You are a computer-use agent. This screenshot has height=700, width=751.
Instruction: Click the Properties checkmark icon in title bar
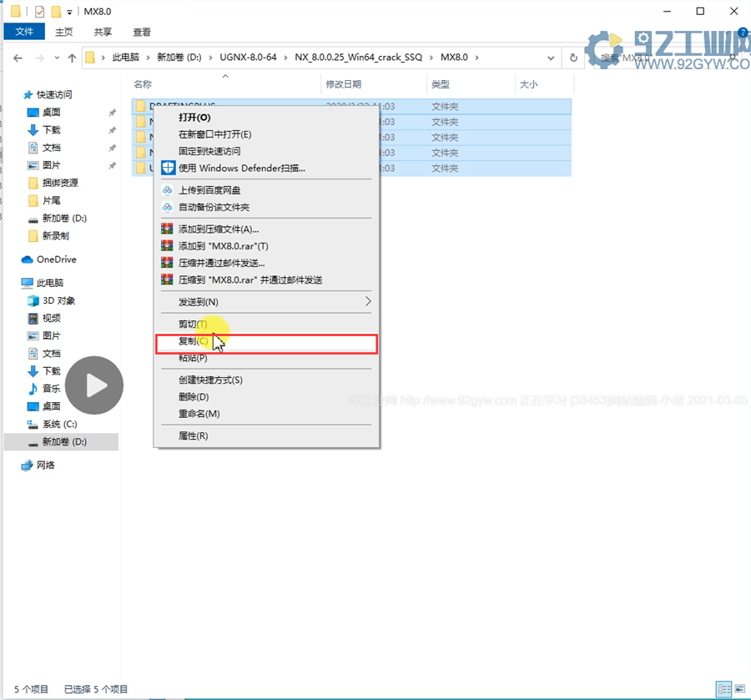click(x=40, y=12)
